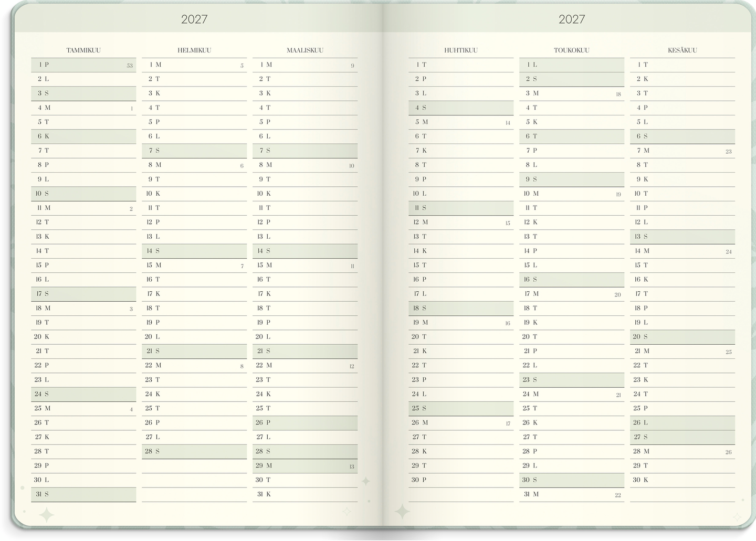Pick the 17 S row in Tammikuu

pos(83,294)
